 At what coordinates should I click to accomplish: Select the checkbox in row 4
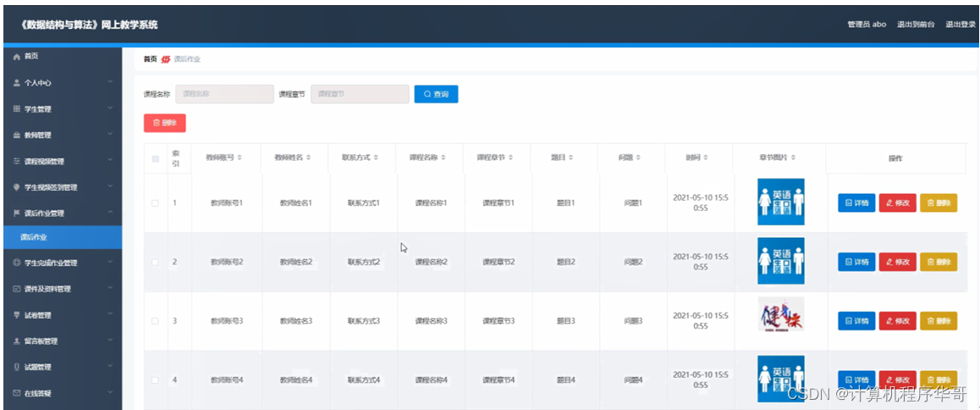pyautogui.click(x=156, y=380)
